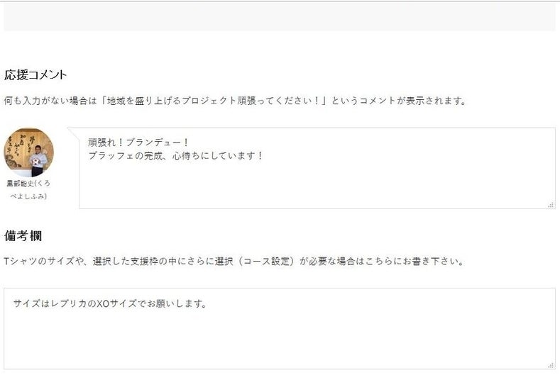The width and height of the screenshot is (560, 392).
Task: Click the phrase 何も入力がない場合は in the hint
Action: (48, 101)
